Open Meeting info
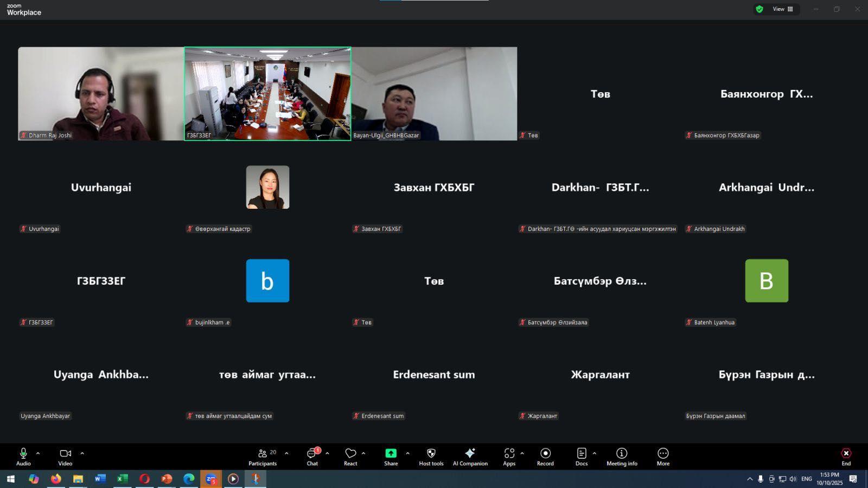Viewport: 868px width, 488px height. click(622, 457)
